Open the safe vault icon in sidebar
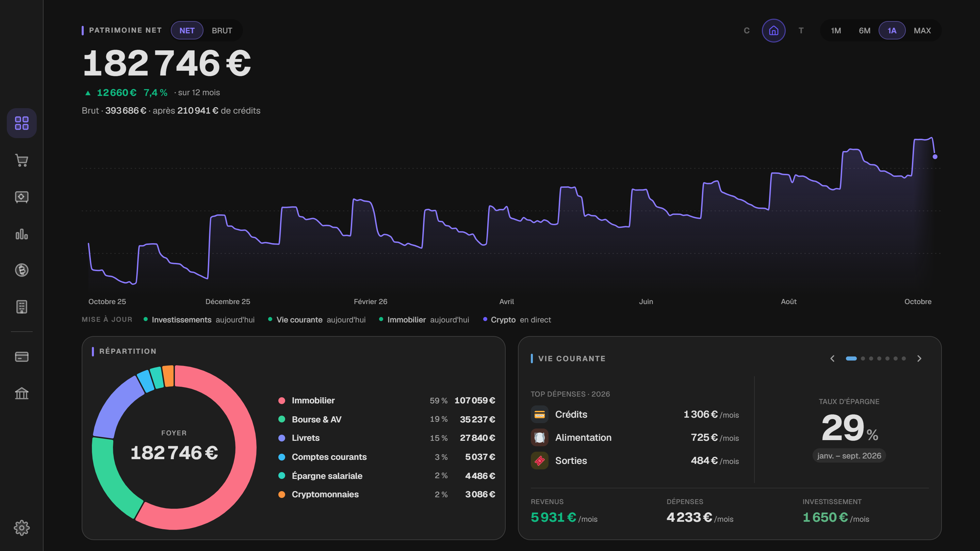 point(22,197)
